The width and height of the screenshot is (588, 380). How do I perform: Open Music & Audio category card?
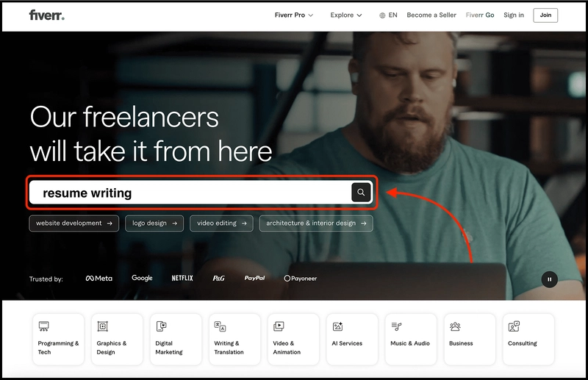tap(411, 339)
